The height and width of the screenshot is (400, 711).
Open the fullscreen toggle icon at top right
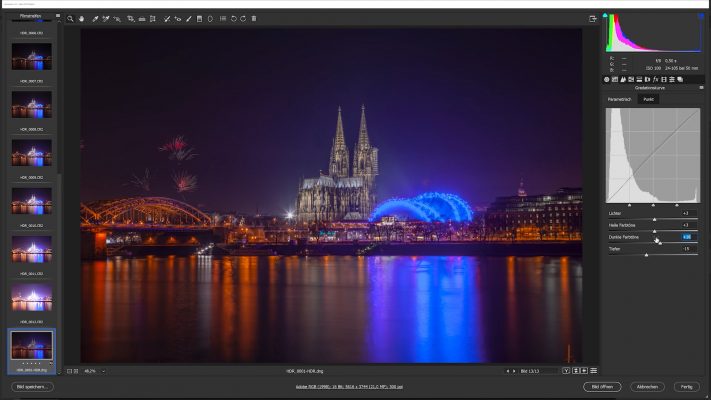point(592,18)
